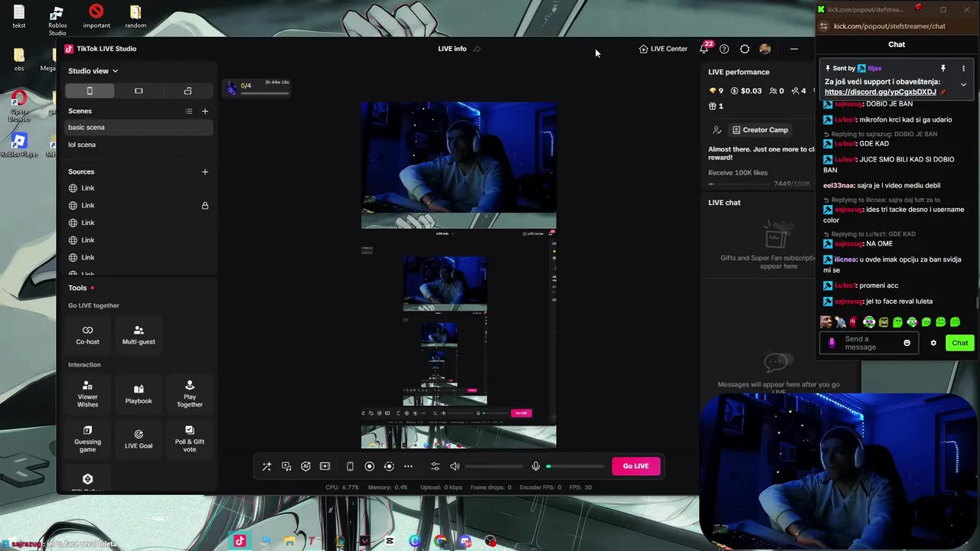980x551 pixels.
Task: Open TikTok LIVE Studio settings gear
Action: click(744, 49)
